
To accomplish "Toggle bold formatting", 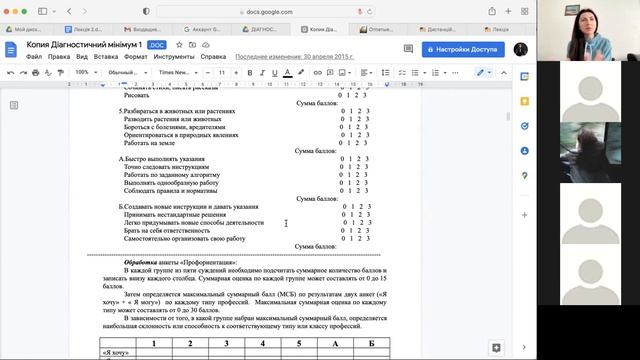I will point(250,73).
